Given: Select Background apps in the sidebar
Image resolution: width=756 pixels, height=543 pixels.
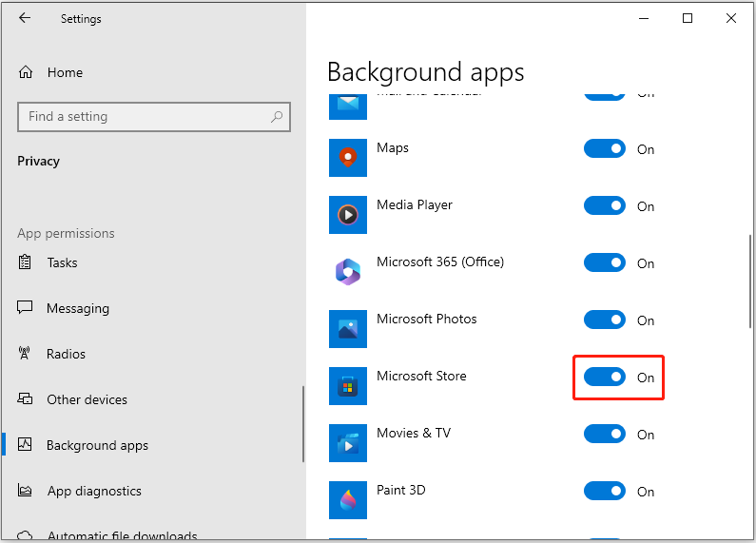Looking at the screenshot, I should [97, 445].
